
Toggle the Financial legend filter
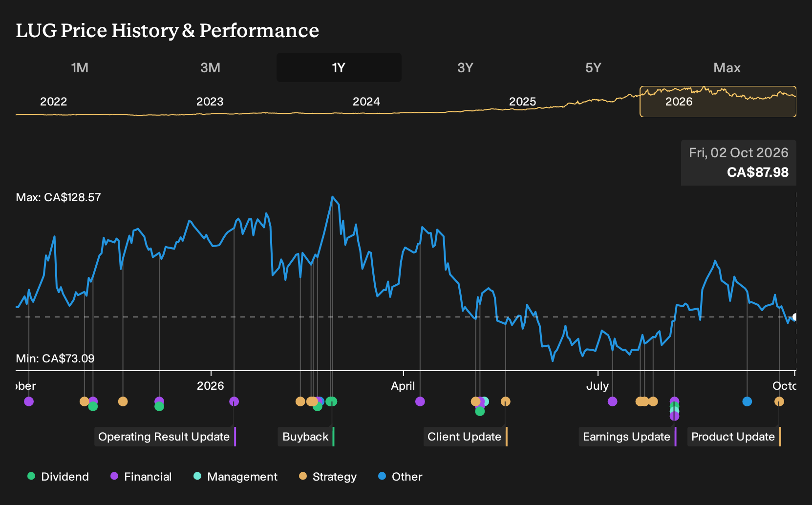(x=141, y=477)
